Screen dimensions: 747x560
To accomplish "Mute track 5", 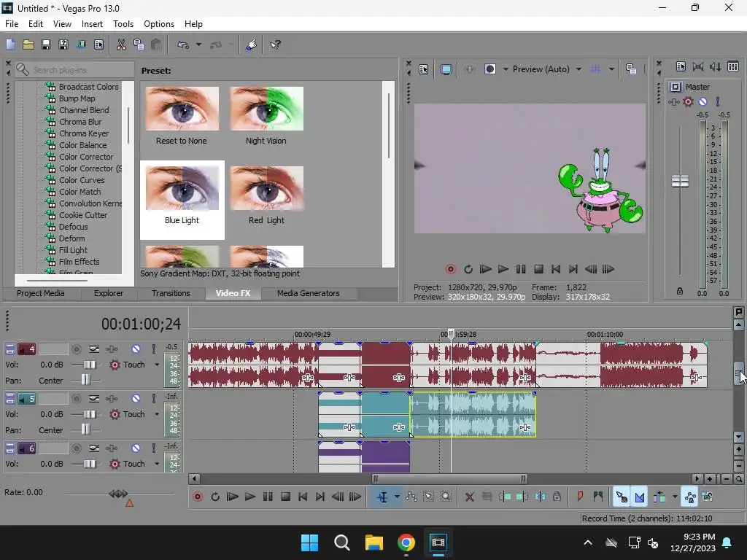I will [136, 399].
